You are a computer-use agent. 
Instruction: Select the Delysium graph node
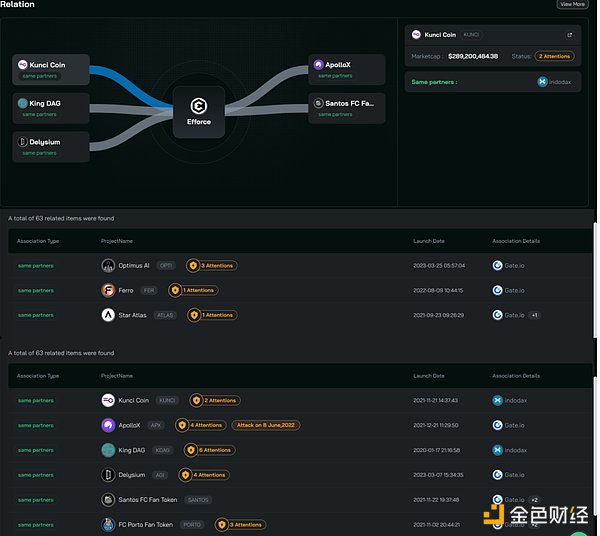click(x=52, y=147)
